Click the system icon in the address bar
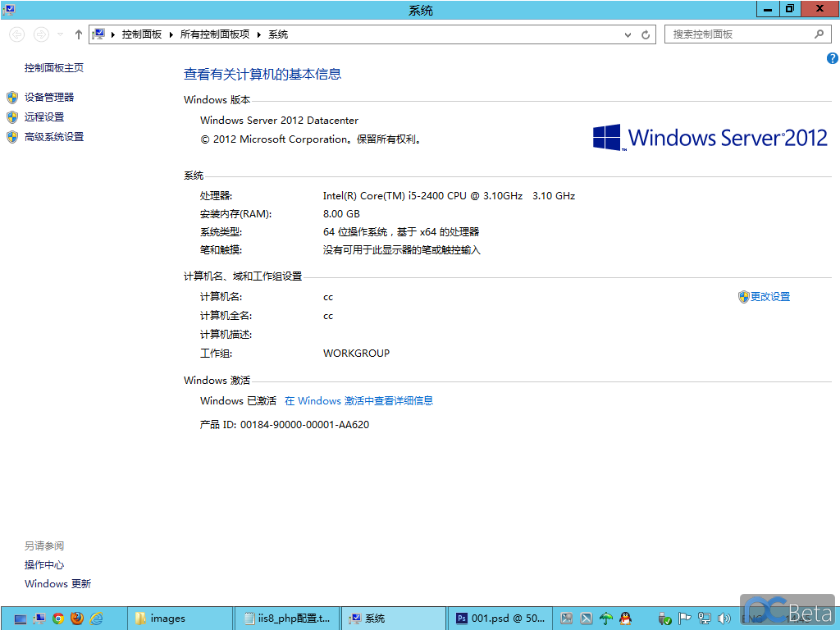 click(98, 34)
